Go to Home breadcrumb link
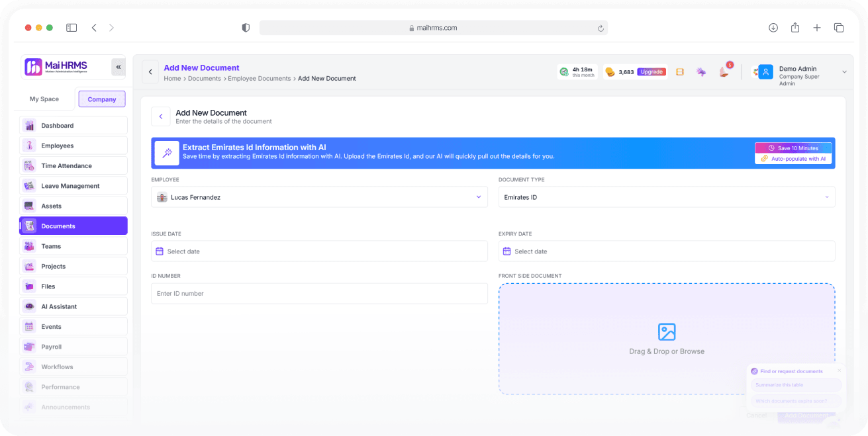The image size is (868, 436). click(172, 79)
